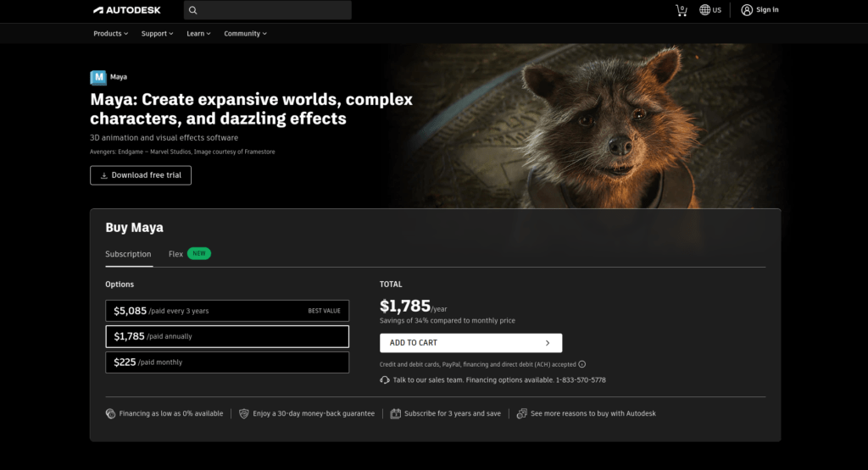Click the Download free trial button
This screenshot has width=868, height=470.
pos(141,175)
